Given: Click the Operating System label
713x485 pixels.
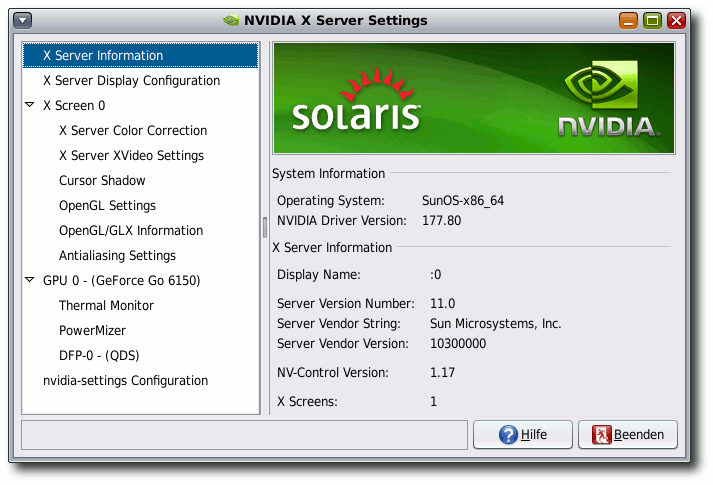Looking at the screenshot, I should click(x=331, y=200).
